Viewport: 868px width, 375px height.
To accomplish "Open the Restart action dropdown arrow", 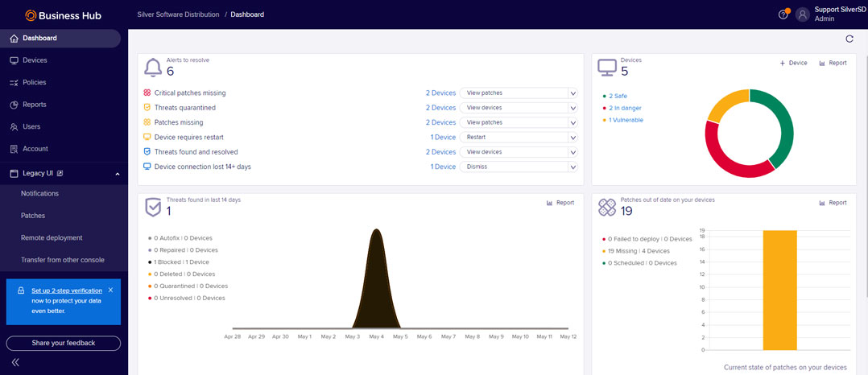I will pyautogui.click(x=573, y=138).
